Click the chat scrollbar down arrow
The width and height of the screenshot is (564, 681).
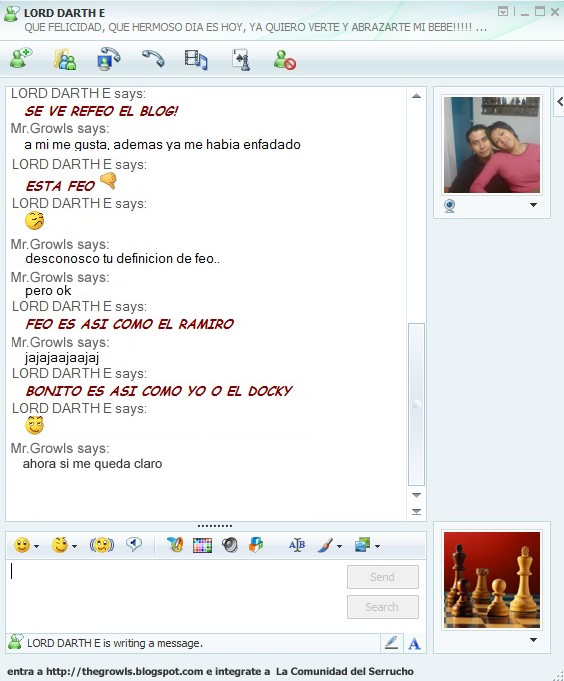pos(416,495)
